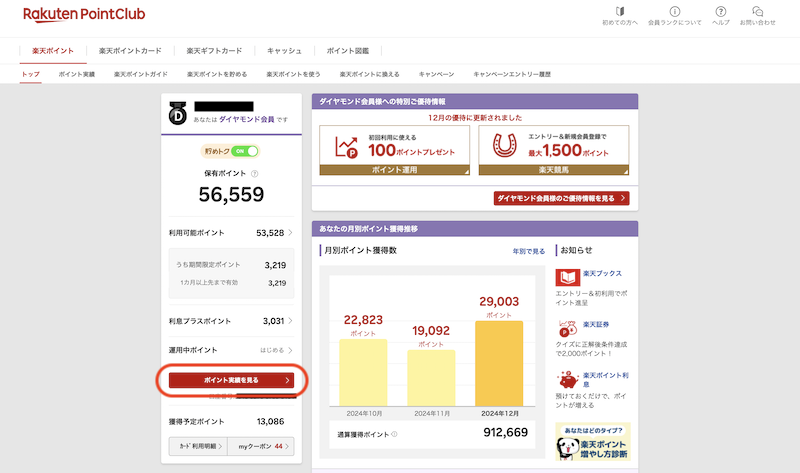Click the 56,559 held points total
800x473 pixels.
click(x=231, y=194)
